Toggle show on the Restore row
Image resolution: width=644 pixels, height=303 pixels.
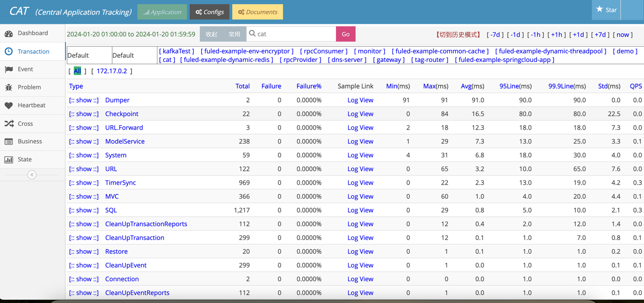[83, 252]
